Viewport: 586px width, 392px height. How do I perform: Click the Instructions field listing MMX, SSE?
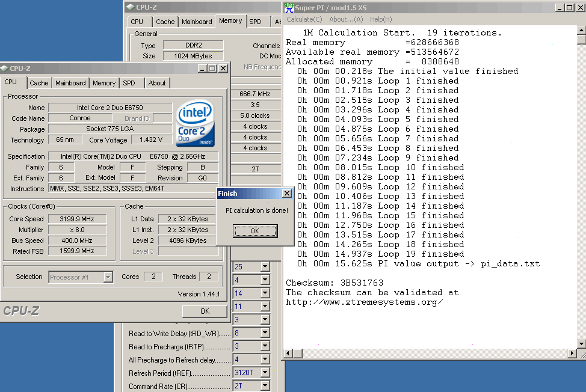pos(134,189)
